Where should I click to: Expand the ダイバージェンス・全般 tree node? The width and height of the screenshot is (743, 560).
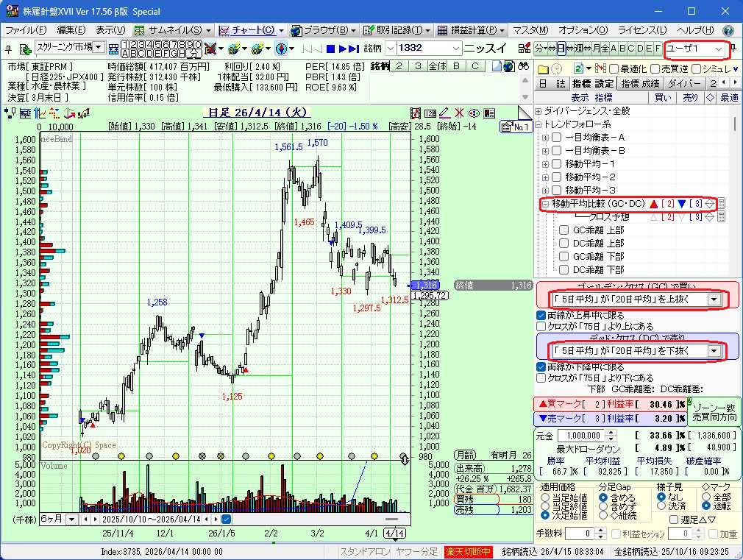click(538, 111)
